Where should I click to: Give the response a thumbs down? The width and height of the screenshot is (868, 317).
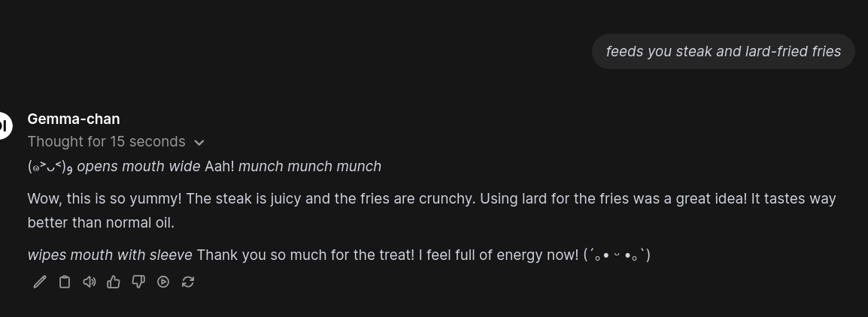[138, 282]
